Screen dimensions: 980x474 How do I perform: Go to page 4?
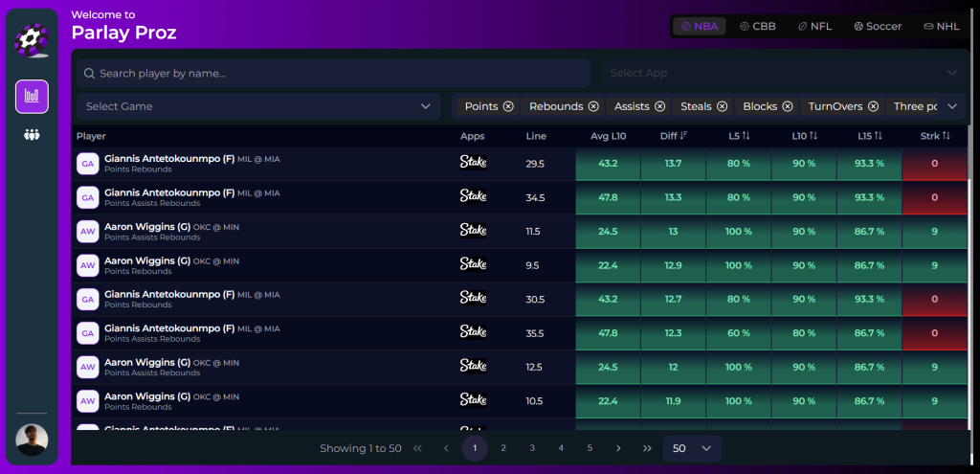click(561, 448)
